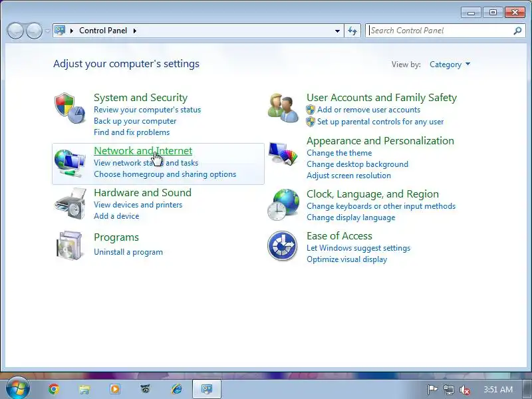Click Control Panel in the breadcrumb
The image size is (532, 399).
click(103, 31)
